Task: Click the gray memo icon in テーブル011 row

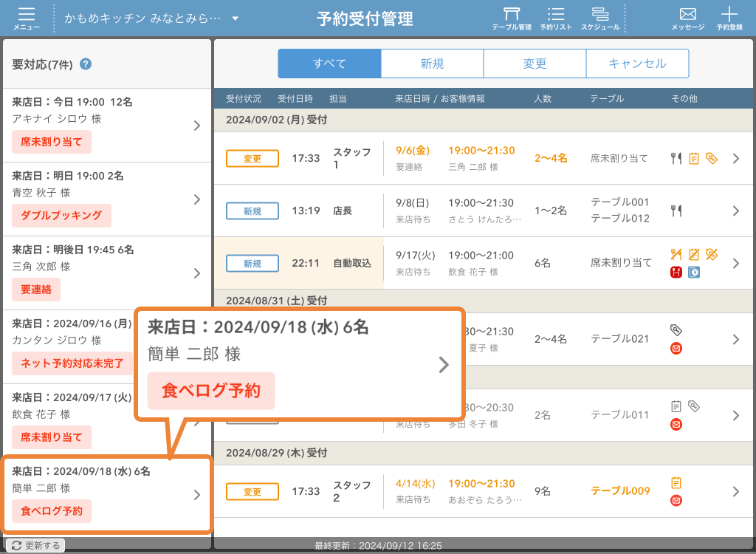Action: 676,406
